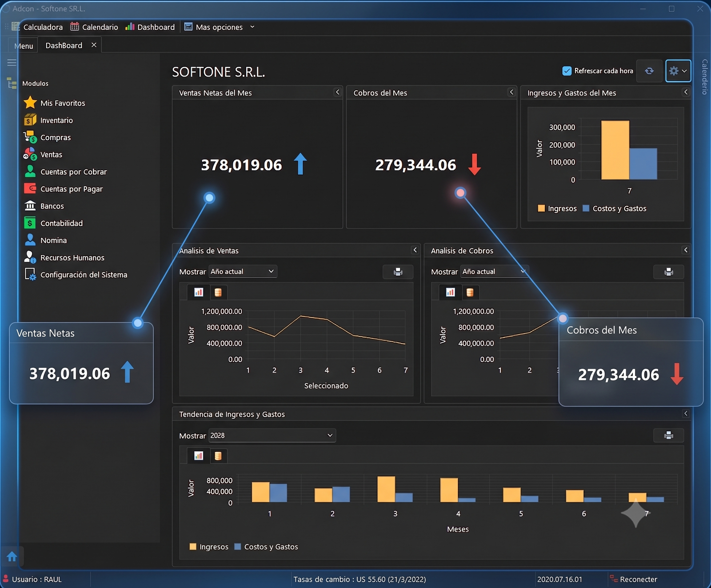Select the DashBoard tab

[x=64, y=45]
